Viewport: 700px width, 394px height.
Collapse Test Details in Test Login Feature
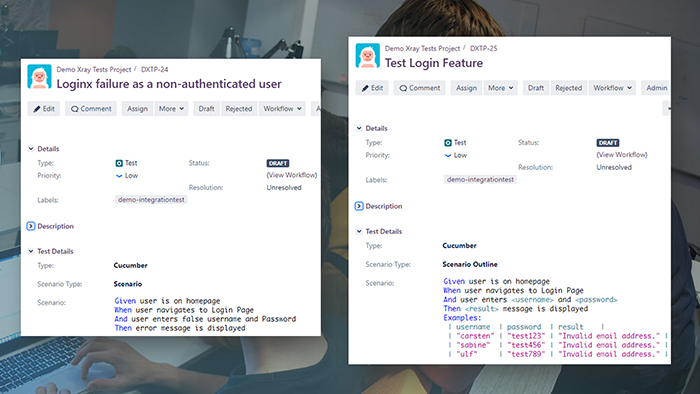[x=359, y=231]
